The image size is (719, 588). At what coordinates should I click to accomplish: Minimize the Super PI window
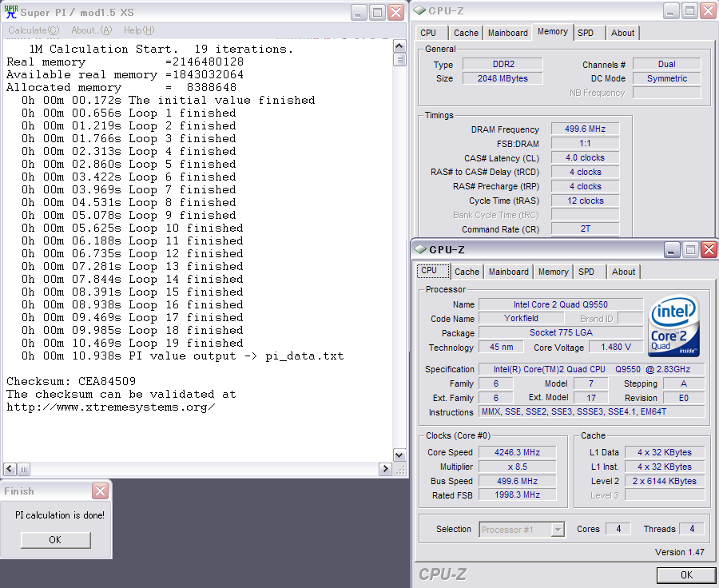359,13
